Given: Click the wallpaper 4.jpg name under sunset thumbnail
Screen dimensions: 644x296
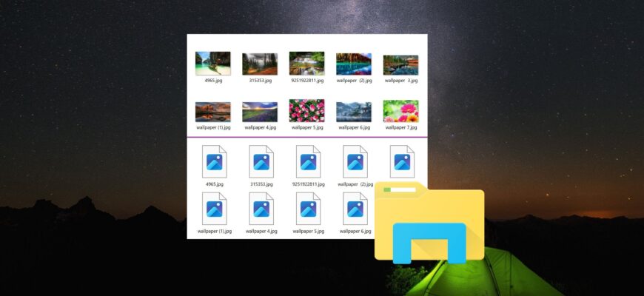Looking at the screenshot, I should [261, 128].
